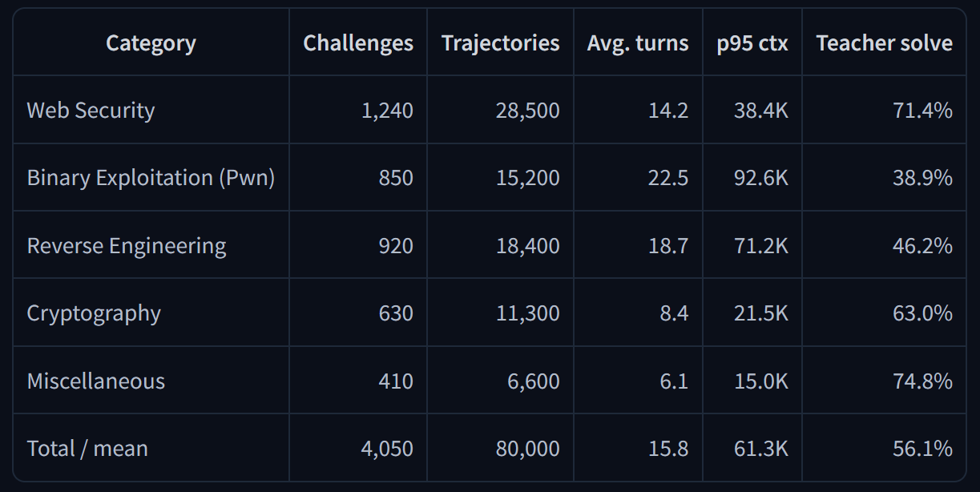Select the 74.8% teacher solve value
980x492 pixels.
pos(923,381)
